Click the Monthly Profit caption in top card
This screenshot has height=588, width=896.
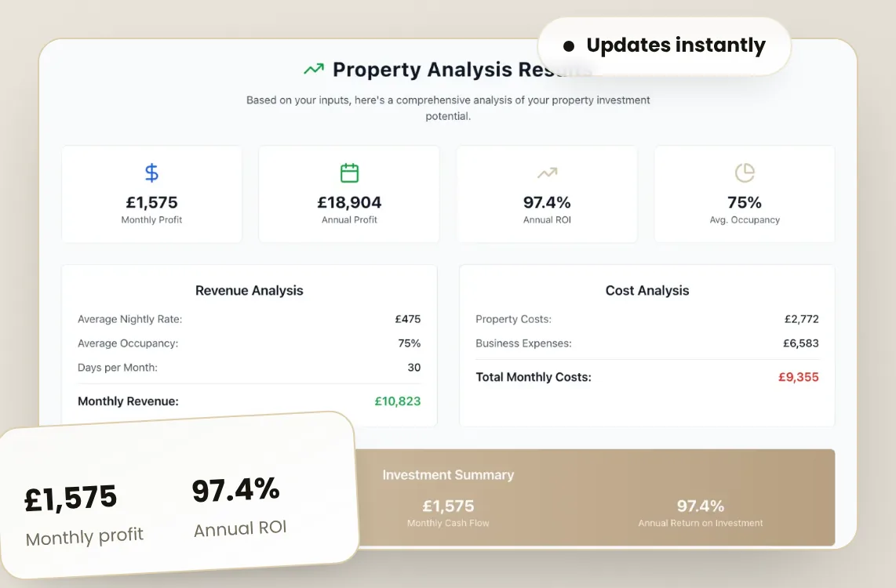pyautogui.click(x=151, y=220)
